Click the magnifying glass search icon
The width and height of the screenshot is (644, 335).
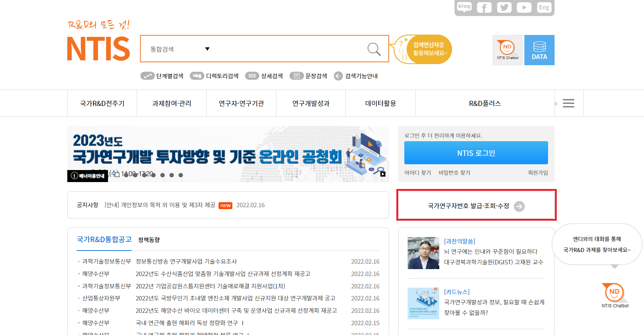tap(374, 49)
